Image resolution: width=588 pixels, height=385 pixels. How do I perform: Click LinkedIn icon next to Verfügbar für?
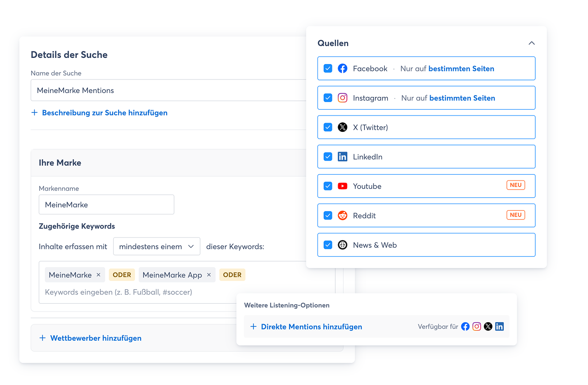coord(499,326)
